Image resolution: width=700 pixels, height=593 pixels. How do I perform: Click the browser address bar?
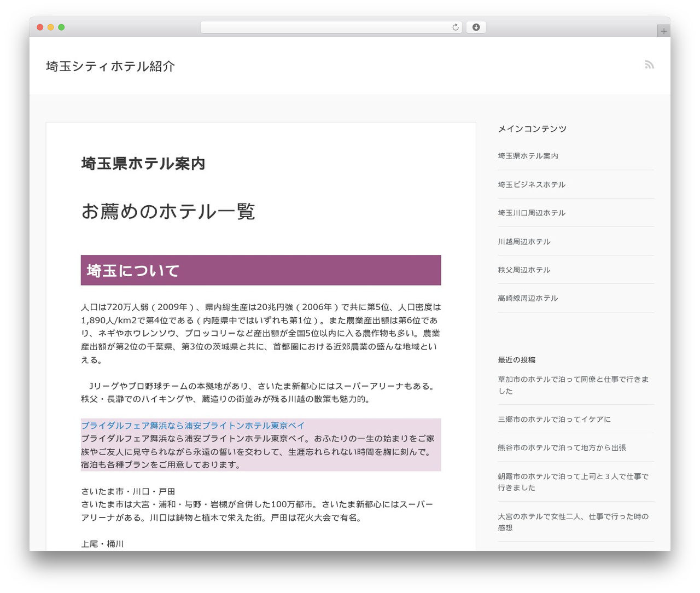click(331, 27)
